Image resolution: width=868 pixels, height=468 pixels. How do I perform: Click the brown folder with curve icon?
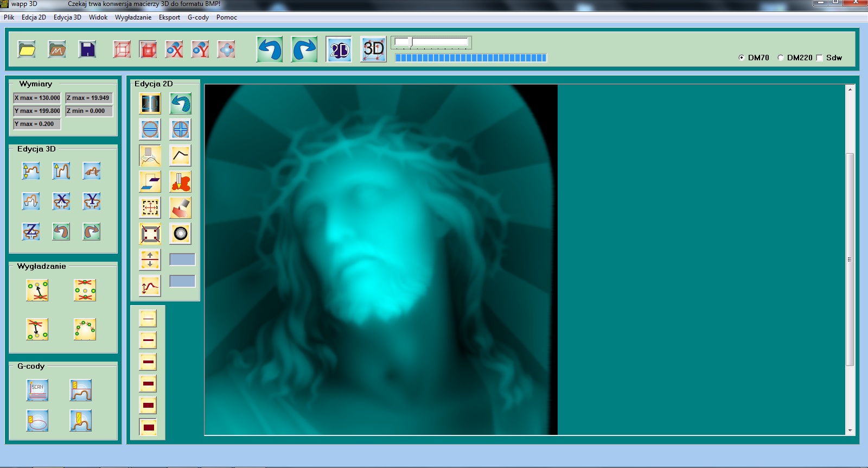click(x=57, y=49)
